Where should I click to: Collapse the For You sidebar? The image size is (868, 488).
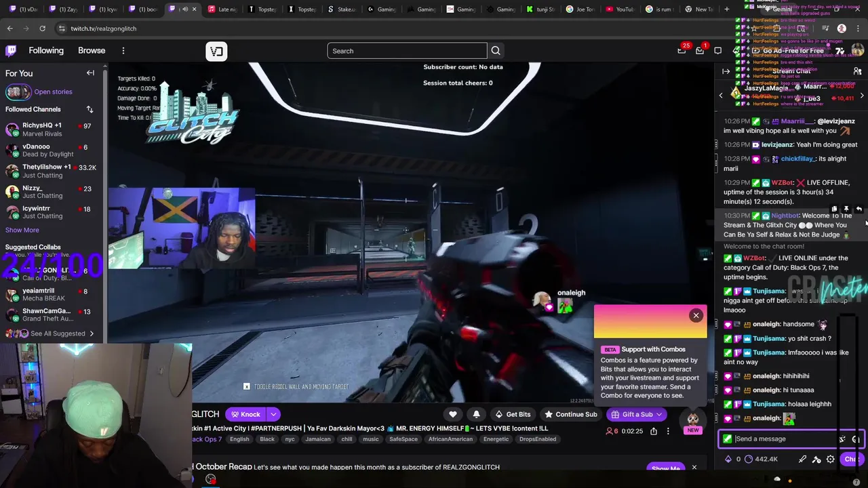(90, 73)
